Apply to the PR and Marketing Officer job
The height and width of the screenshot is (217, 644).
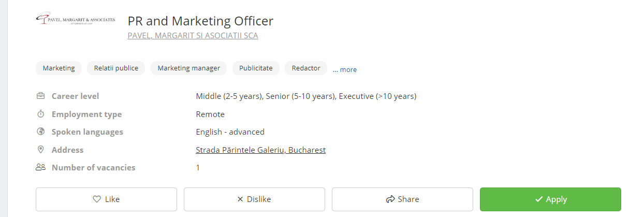[550, 199]
